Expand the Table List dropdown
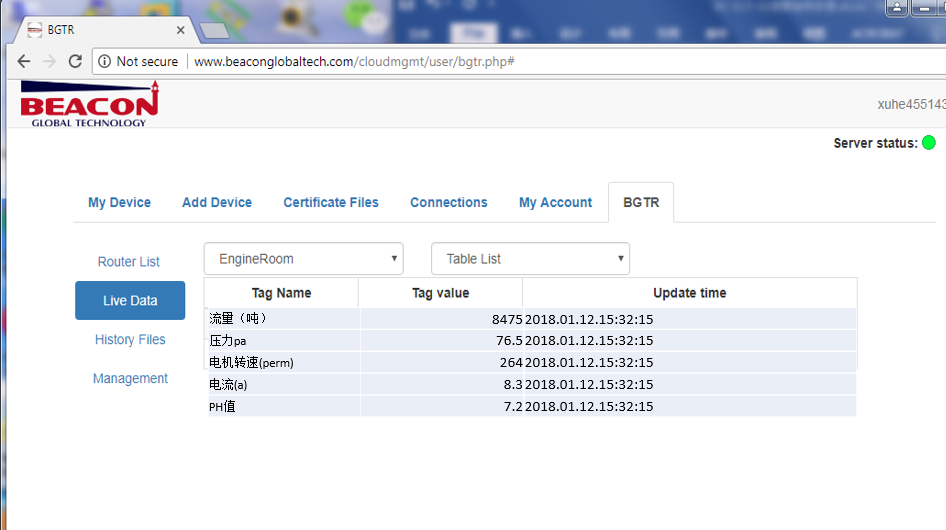Viewport: 946px width, 530px height. [x=530, y=259]
